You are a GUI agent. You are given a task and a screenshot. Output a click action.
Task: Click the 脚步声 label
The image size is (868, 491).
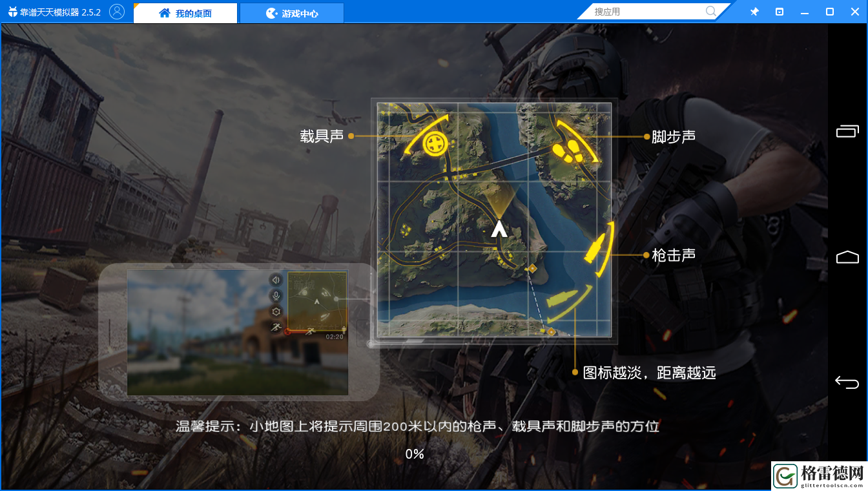pyautogui.click(x=674, y=136)
